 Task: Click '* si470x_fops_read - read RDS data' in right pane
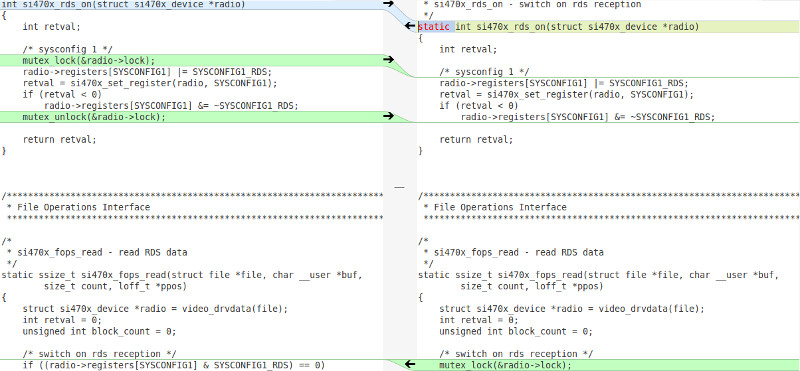(x=513, y=252)
